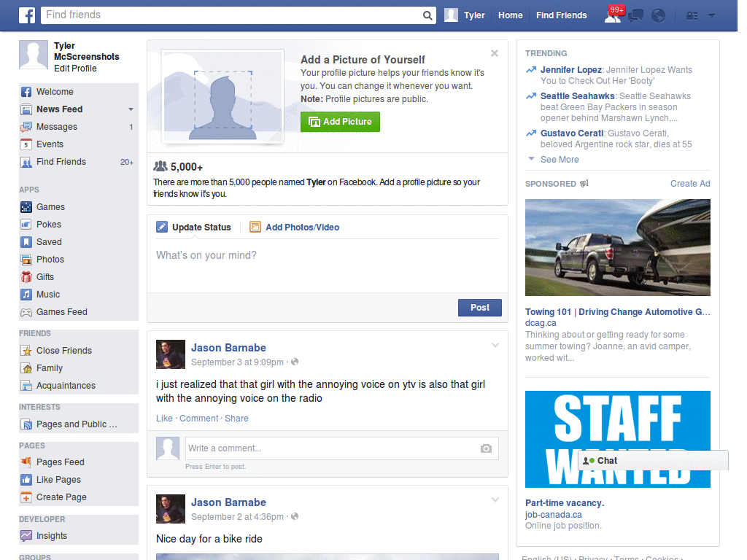Click truck towing ad image

click(x=617, y=248)
